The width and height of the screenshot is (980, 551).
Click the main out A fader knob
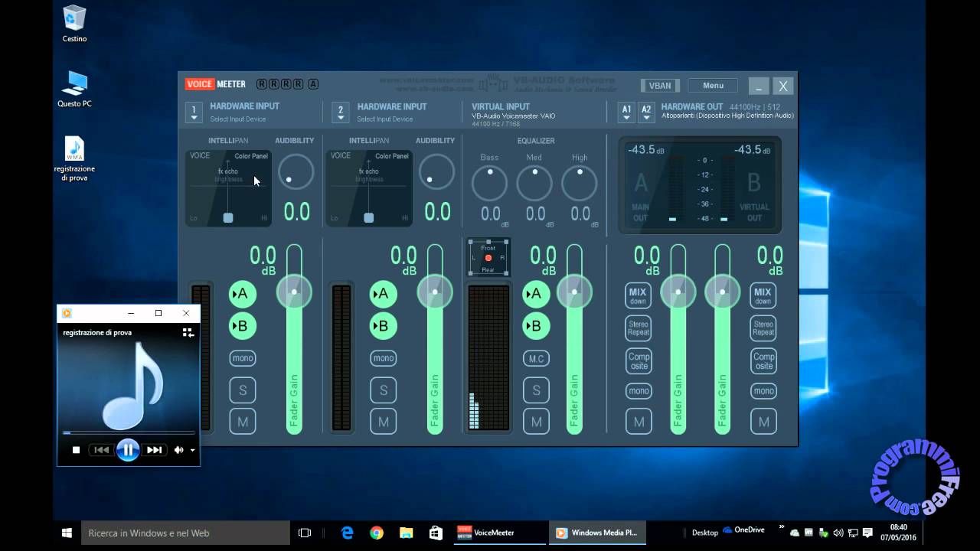click(x=678, y=292)
